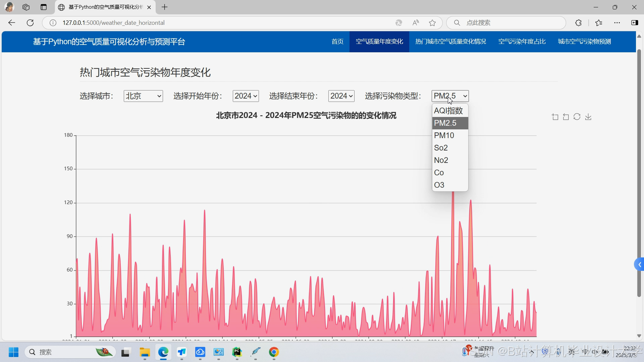This screenshot has height=362, width=644.
Task: Refresh the chart with the restore icon
Action: 577,117
